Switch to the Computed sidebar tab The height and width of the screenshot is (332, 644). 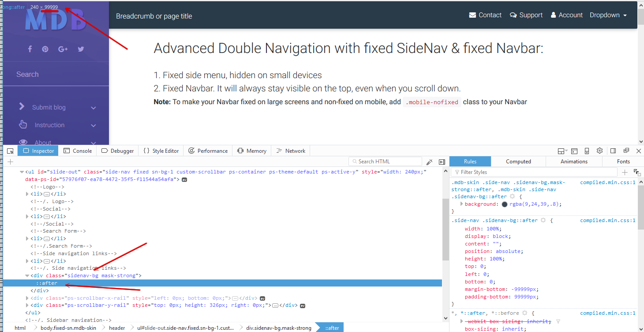(x=518, y=162)
